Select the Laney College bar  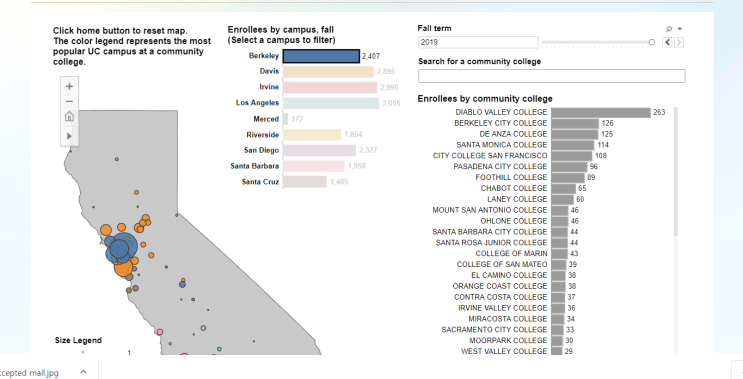click(563, 199)
